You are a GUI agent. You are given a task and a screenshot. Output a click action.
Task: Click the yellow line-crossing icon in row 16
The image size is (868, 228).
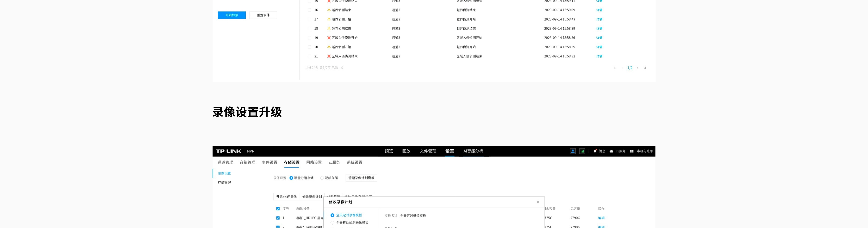[x=329, y=10]
